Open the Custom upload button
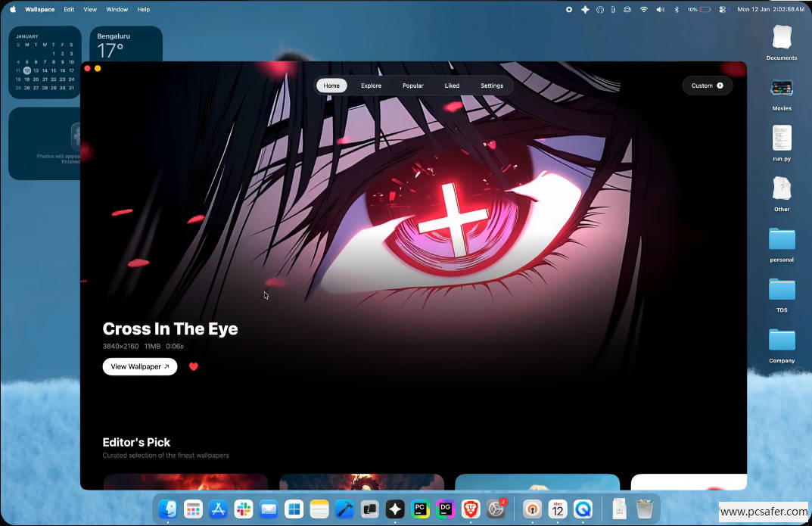Screen dimensions: 812x526 click(707, 86)
